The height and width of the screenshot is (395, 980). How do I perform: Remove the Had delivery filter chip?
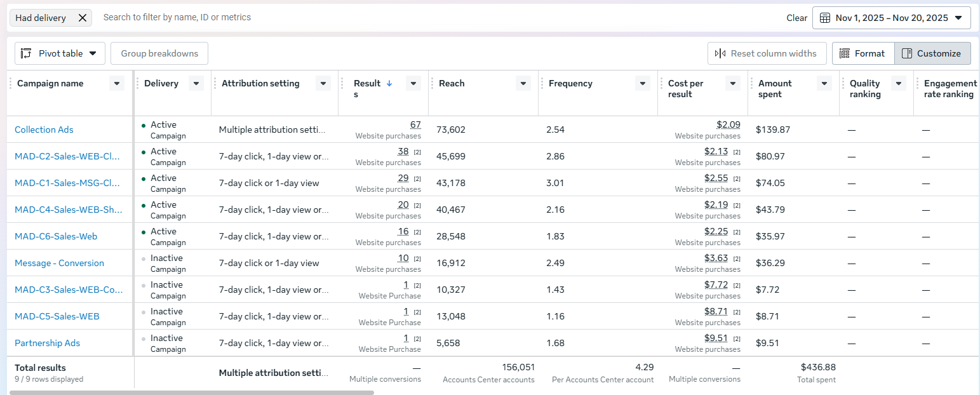point(83,18)
